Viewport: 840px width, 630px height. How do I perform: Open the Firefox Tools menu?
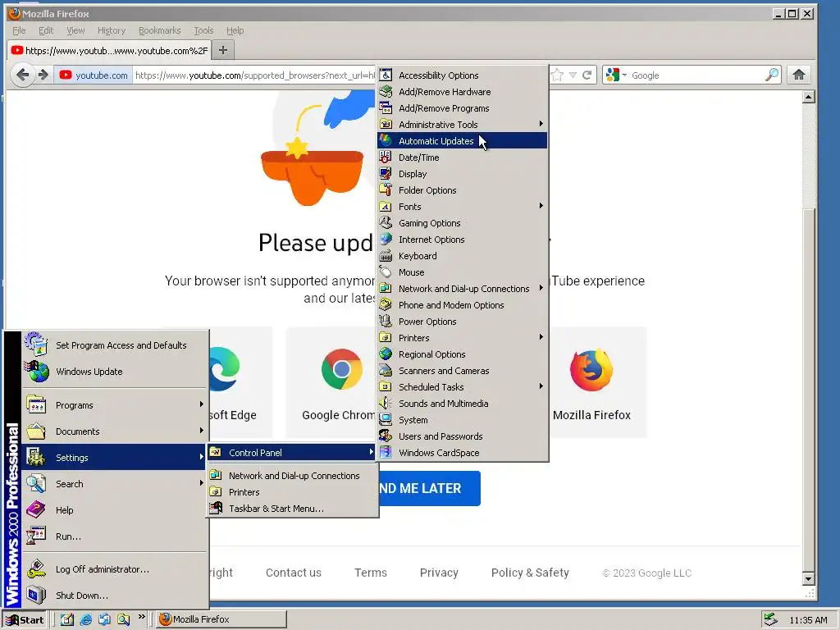203,30
